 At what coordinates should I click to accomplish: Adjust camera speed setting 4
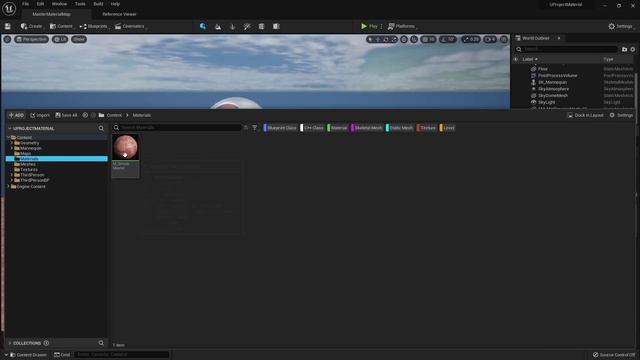490,39
